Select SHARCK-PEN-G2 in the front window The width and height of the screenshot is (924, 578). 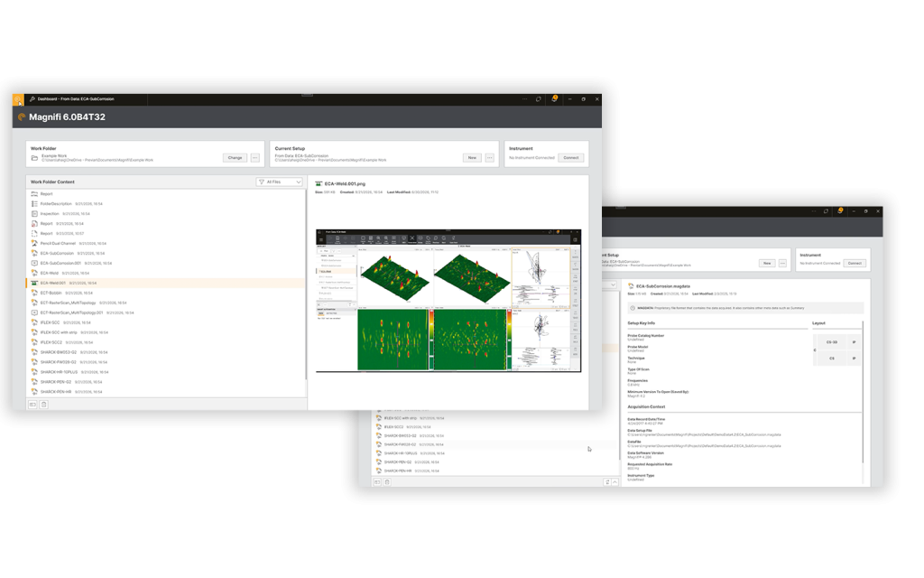pyautogui.click(x=166, y=382)
